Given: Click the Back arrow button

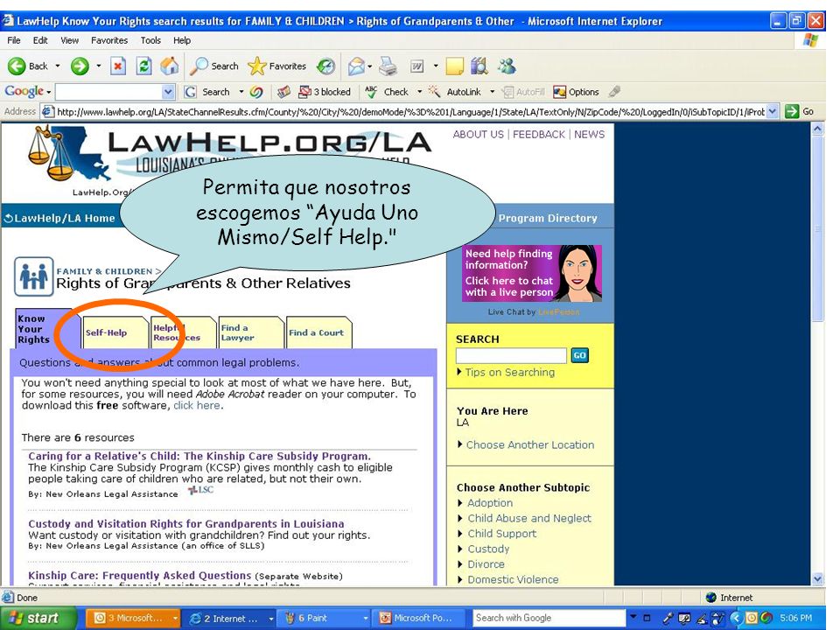Looking at the screenshot, I should pyautogui.click(x=27, y=66).
